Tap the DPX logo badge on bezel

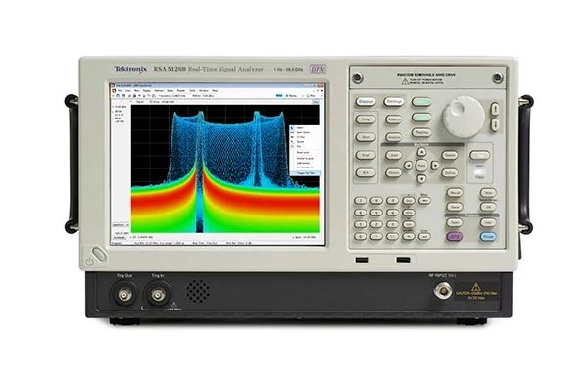point(318,69)
